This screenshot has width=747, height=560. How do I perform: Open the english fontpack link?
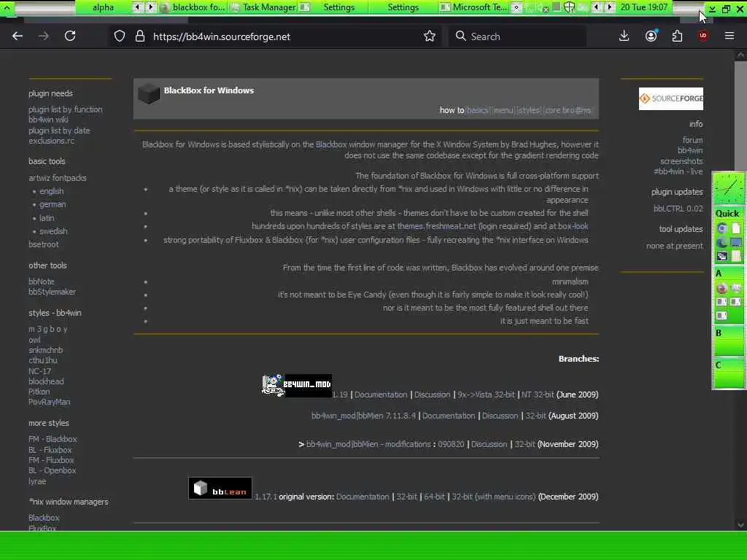(52, 191)
